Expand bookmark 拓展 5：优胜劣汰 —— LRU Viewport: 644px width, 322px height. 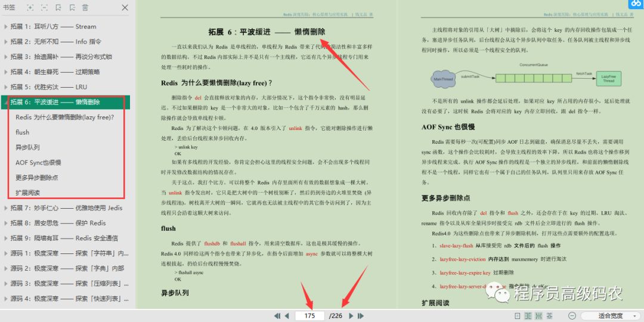(x=5, y=87)
